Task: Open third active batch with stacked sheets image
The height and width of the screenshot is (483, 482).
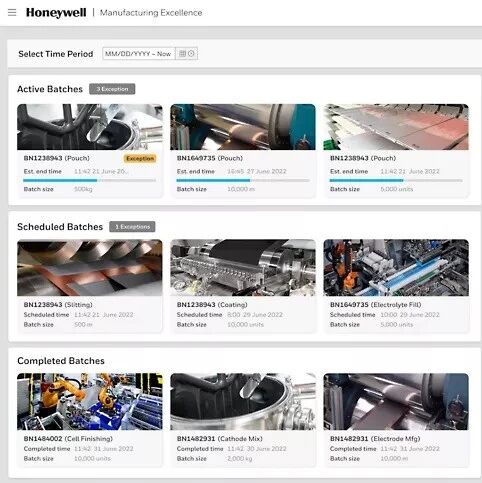Action: pos(396,127)
